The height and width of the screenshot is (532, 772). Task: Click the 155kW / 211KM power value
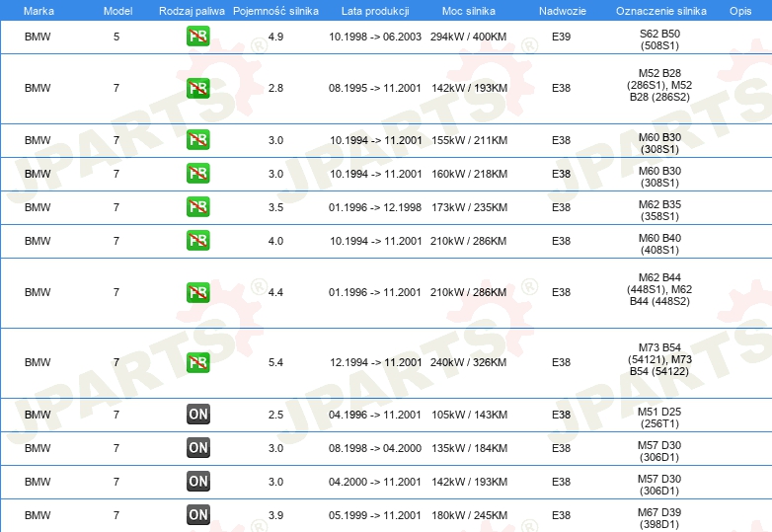coord(469,140)
